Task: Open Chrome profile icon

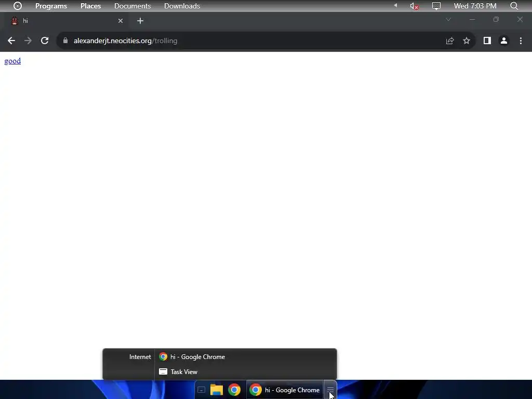Action: coord(504,41)
